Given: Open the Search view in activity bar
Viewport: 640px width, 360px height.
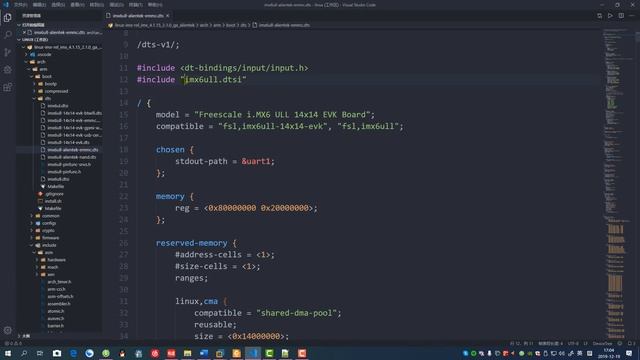Looking at the screenshot, I should 8,35.
